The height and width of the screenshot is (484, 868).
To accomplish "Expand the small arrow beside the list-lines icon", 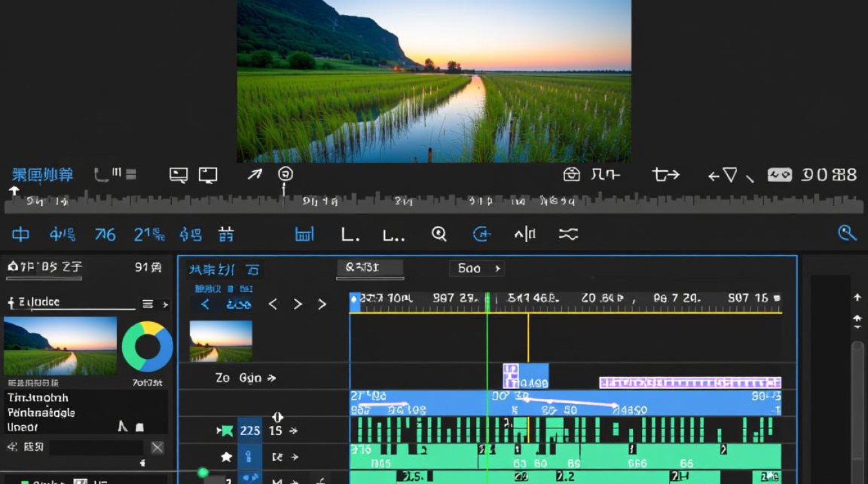I will pos(165,304).
